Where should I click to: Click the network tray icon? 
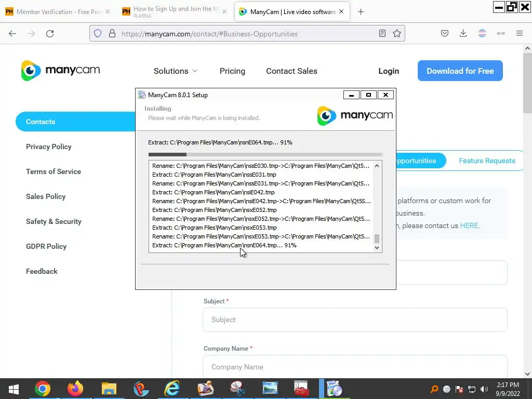(x=472, y=389)
